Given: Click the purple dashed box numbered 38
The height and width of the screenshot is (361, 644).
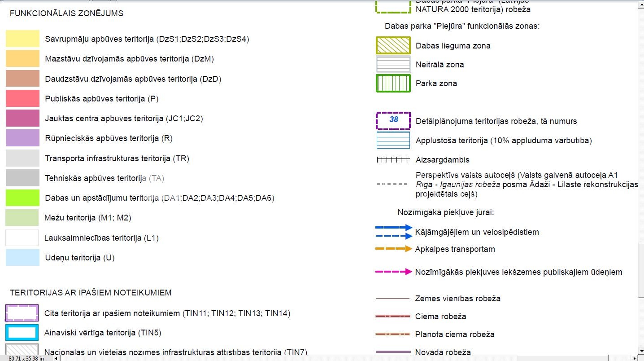Looking at the screenshot, I should 393,120.
